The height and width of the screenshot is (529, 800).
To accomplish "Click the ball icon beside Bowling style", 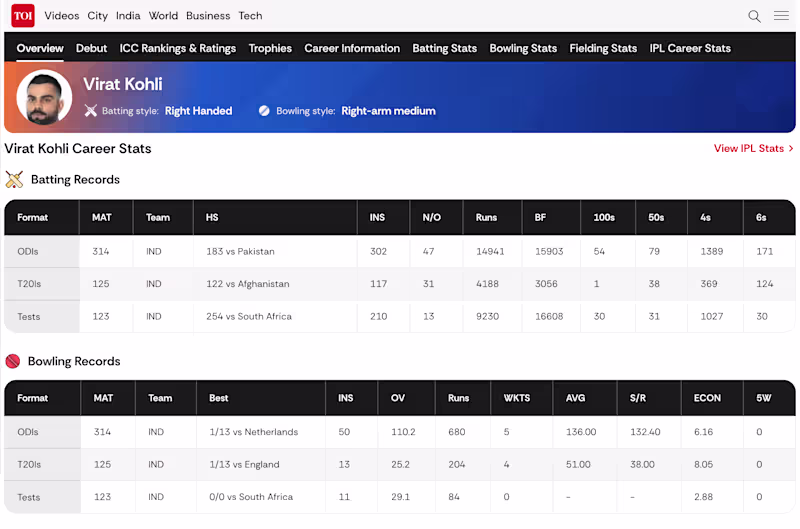I will 264,111.
